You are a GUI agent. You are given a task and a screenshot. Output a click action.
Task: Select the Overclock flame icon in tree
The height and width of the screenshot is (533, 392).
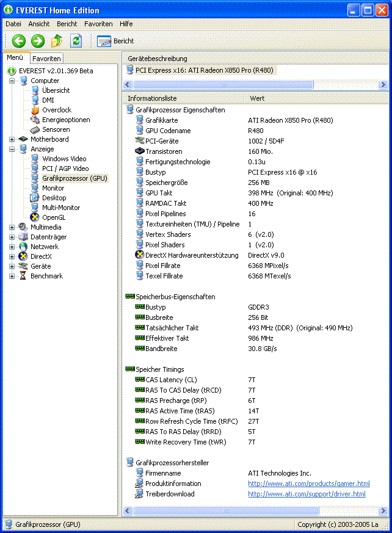click(35, 110)
